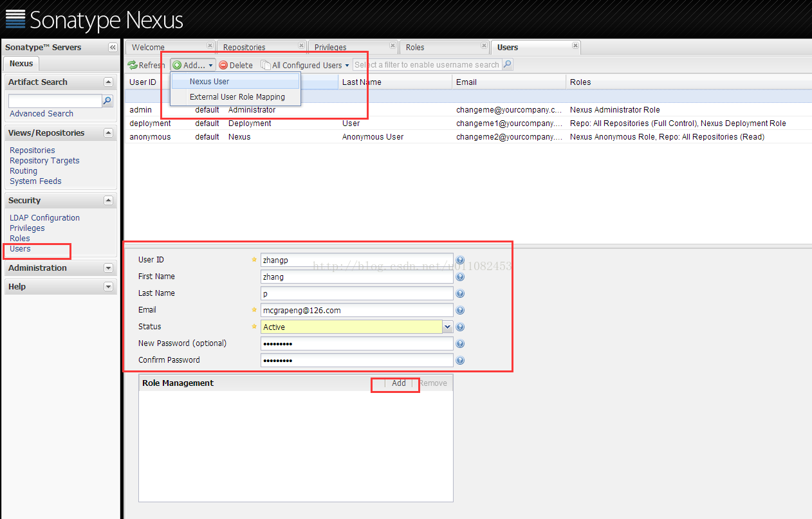The width and height of the screenshot is (812, 519).
Task: Close the Repositories tab
Action: pos(301,46)
